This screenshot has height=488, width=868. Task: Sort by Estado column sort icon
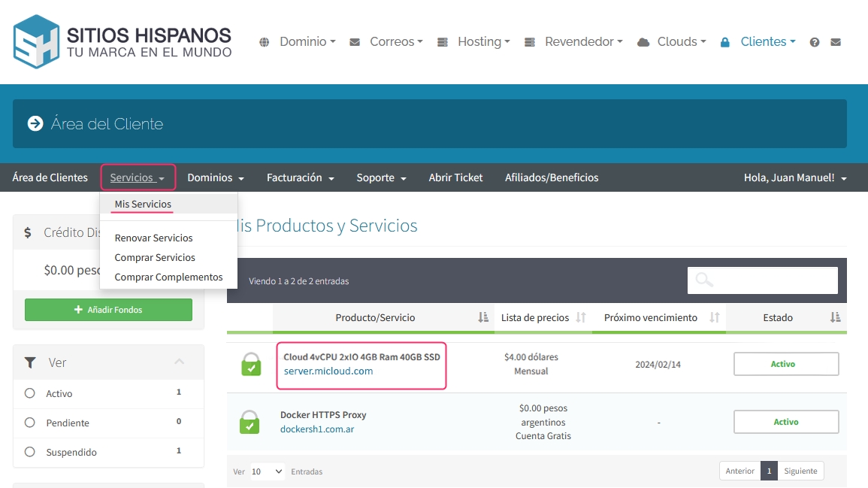tap(835, 317)
